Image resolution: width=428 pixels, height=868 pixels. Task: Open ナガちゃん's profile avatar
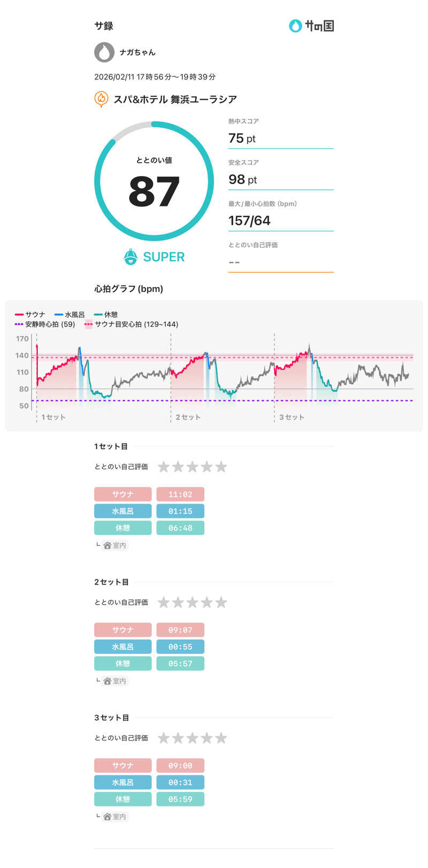pos(104,52)
